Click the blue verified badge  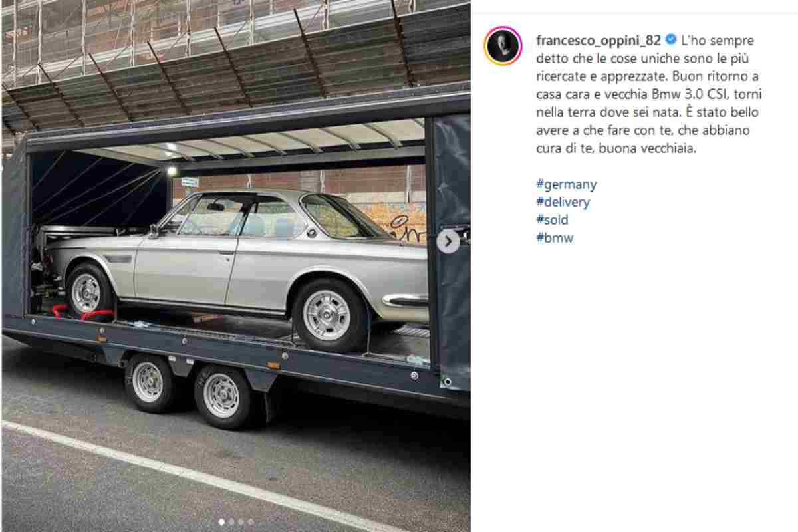pyautogui.click(x=670, y=39)
